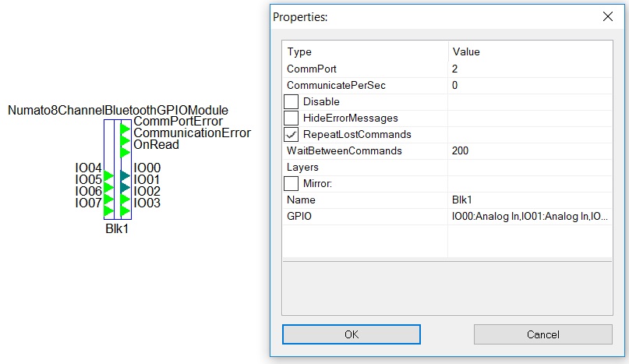Click the IO02 green pin triangle
629x364 pixels.
pos(125,199)
